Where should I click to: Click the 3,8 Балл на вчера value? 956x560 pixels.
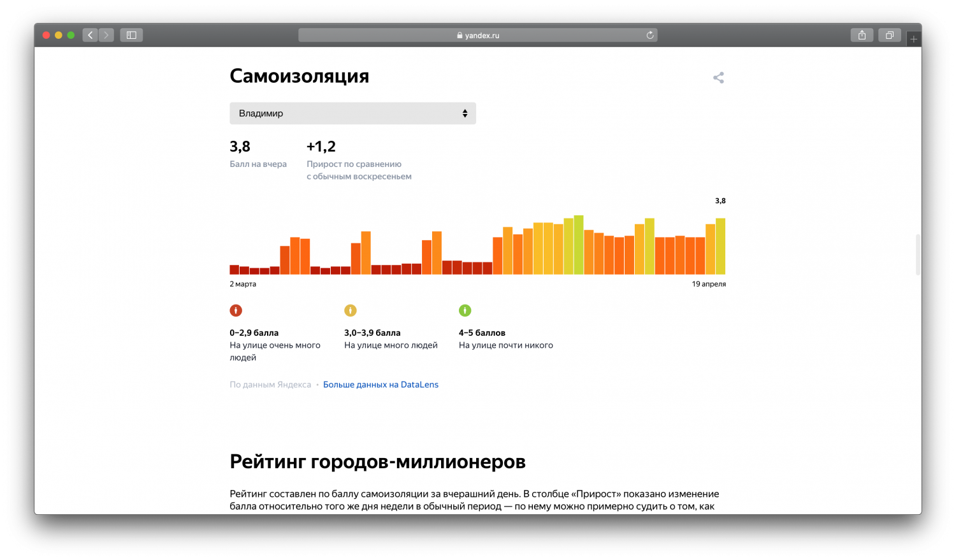[240, 147]
